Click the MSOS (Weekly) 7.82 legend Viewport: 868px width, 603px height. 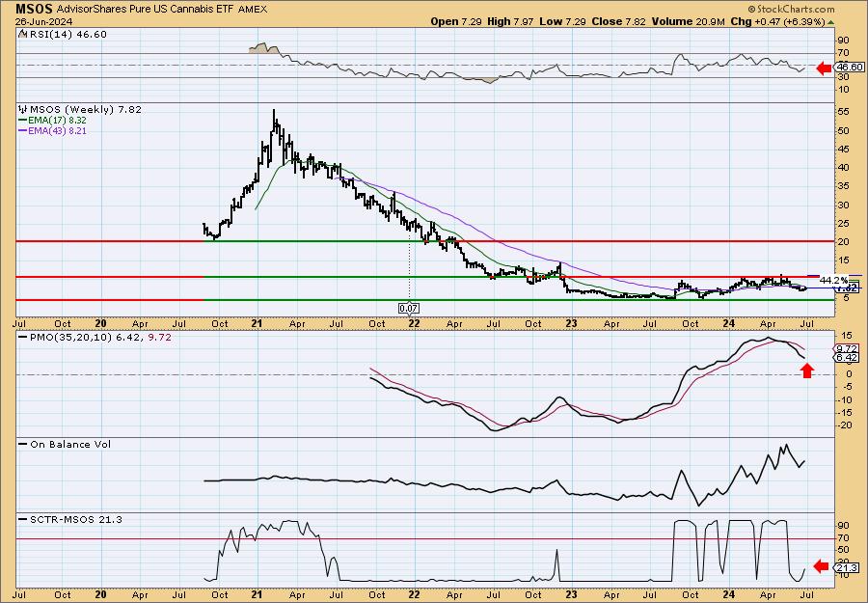(x=85, y=110)
